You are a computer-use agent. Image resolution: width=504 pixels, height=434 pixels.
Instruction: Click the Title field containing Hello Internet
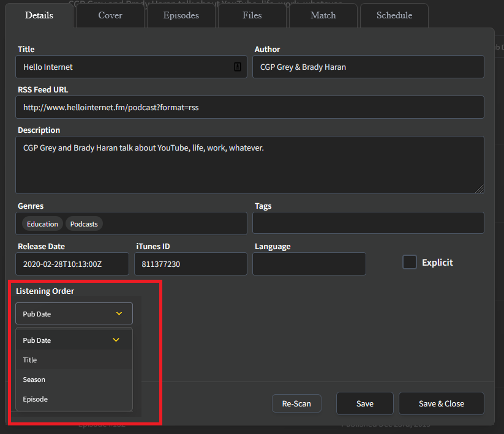131,67
